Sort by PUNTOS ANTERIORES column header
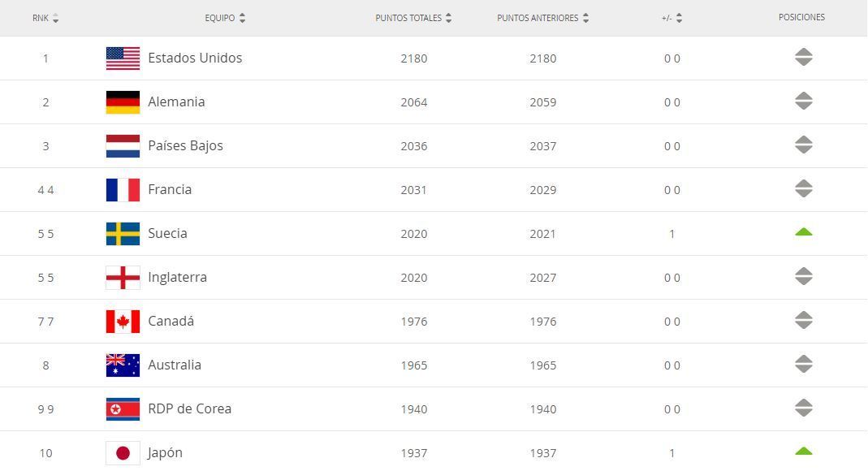The height and width of the screenshot is (471, 868). [542, 18]
